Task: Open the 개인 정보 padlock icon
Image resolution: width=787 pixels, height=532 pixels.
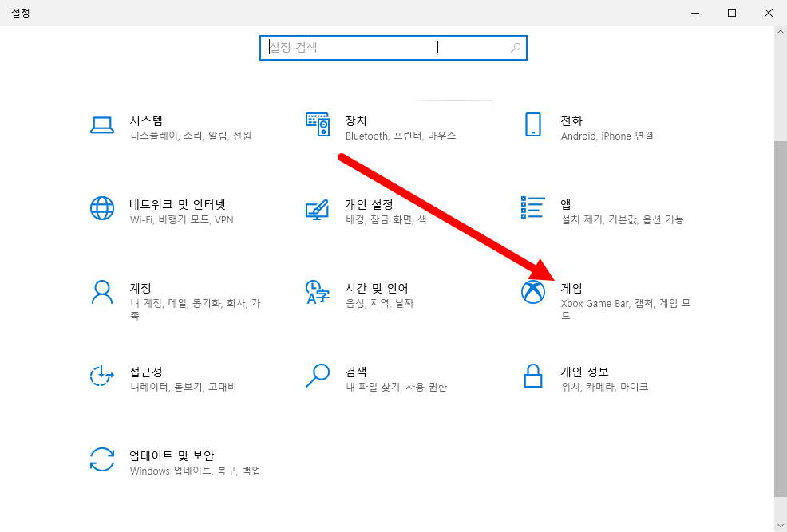Action: click(x=533, y=376)
